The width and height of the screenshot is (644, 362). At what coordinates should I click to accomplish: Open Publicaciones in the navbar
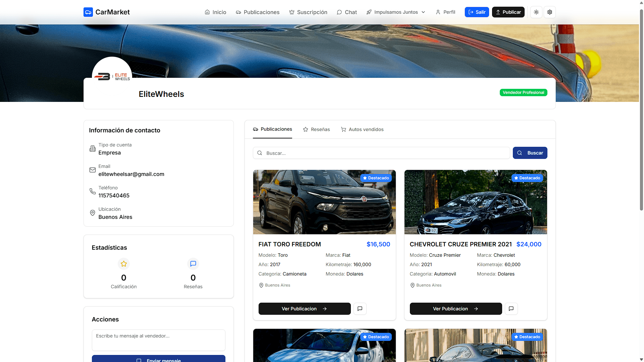tap(258, 12)
